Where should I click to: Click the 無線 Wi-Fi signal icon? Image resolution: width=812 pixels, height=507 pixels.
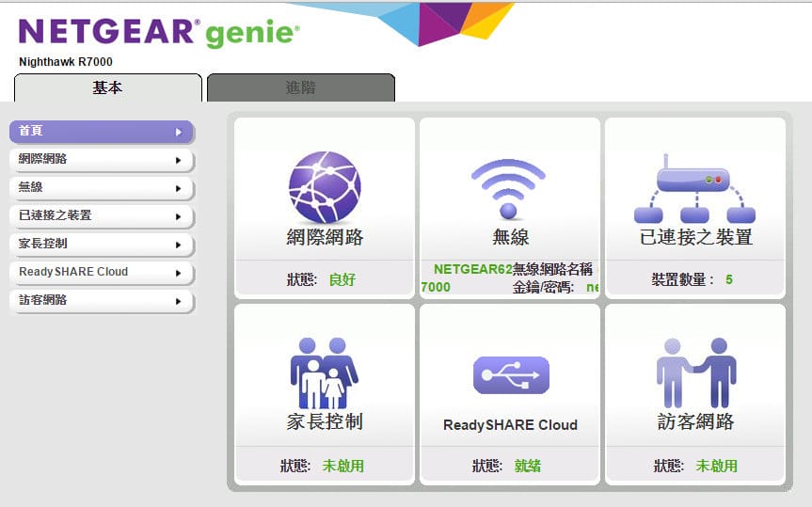pyautogui.click(x=508, y=188)
